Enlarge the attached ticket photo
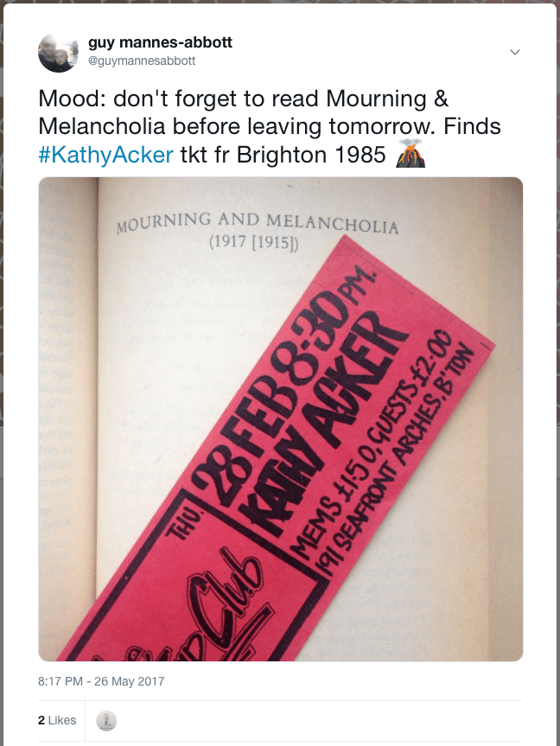This screenshot has height=746, width=560. point(281,418)
